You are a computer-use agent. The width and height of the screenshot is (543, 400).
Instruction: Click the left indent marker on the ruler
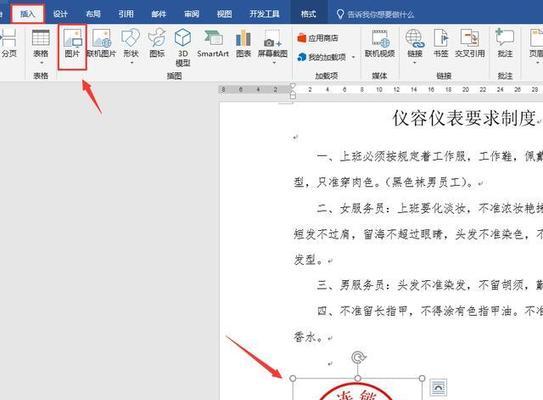tap(292, 95)
